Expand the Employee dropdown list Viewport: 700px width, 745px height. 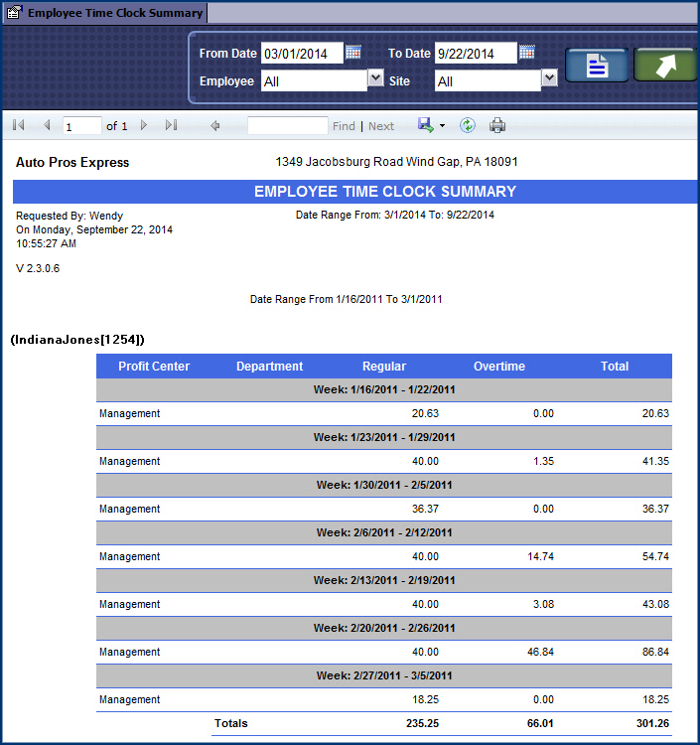[375, 77]
